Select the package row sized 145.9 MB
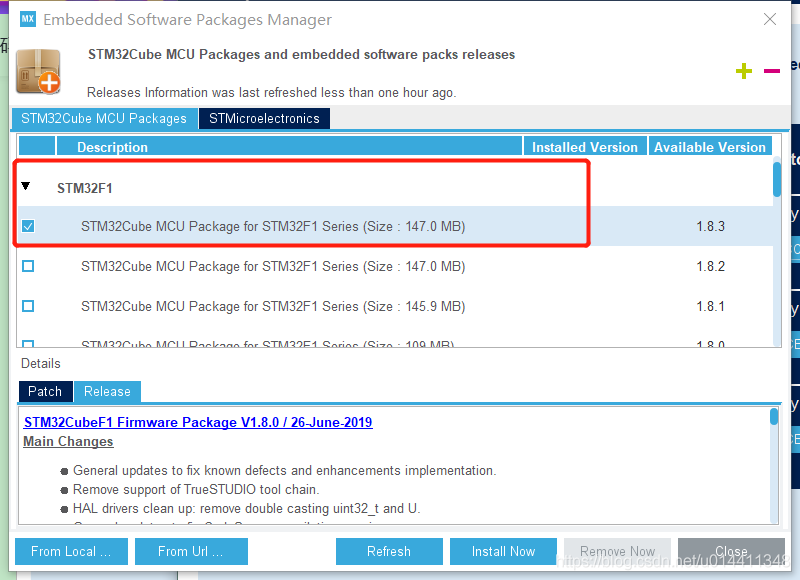Screen dimensions: 800x580 [395, 306]
